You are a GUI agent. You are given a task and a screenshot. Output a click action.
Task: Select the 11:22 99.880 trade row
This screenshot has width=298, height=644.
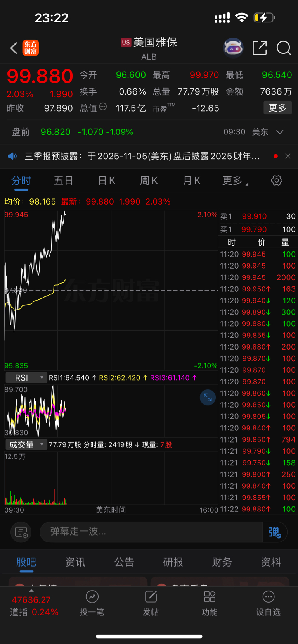[258, 509]
